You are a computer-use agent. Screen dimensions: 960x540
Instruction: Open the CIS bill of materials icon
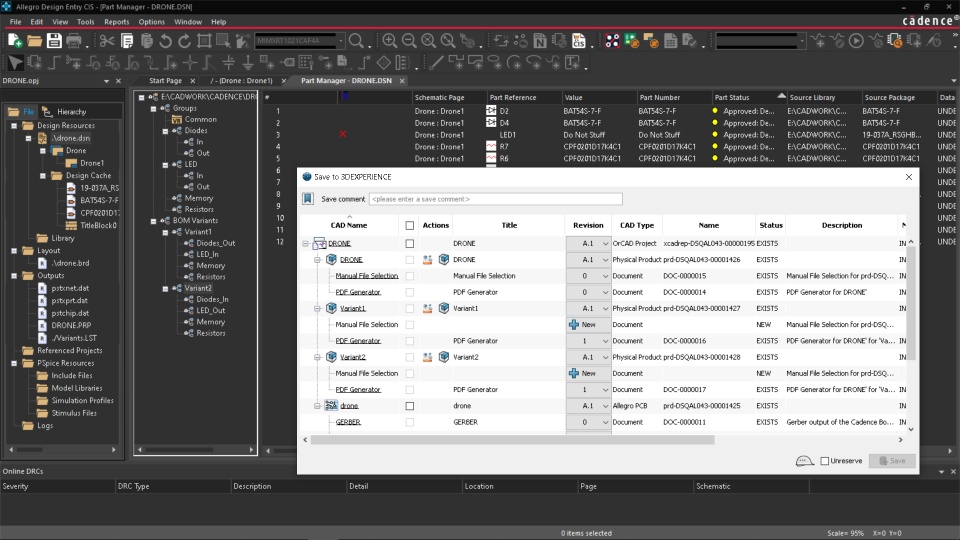click(579, 41)
